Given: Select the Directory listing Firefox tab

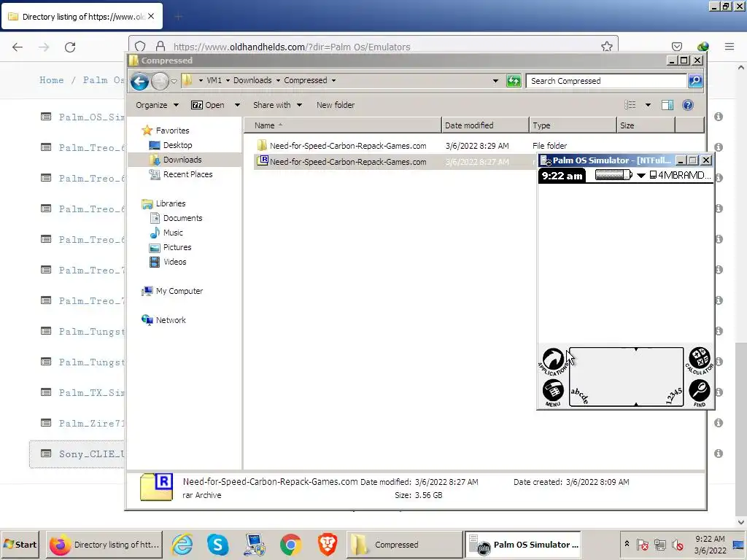Looking at the screenshot, I should pyautogui.click(x=83, y=17).
